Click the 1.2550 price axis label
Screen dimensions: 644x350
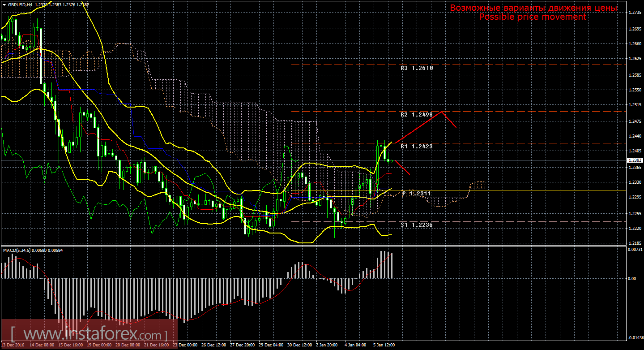[635, 90]
